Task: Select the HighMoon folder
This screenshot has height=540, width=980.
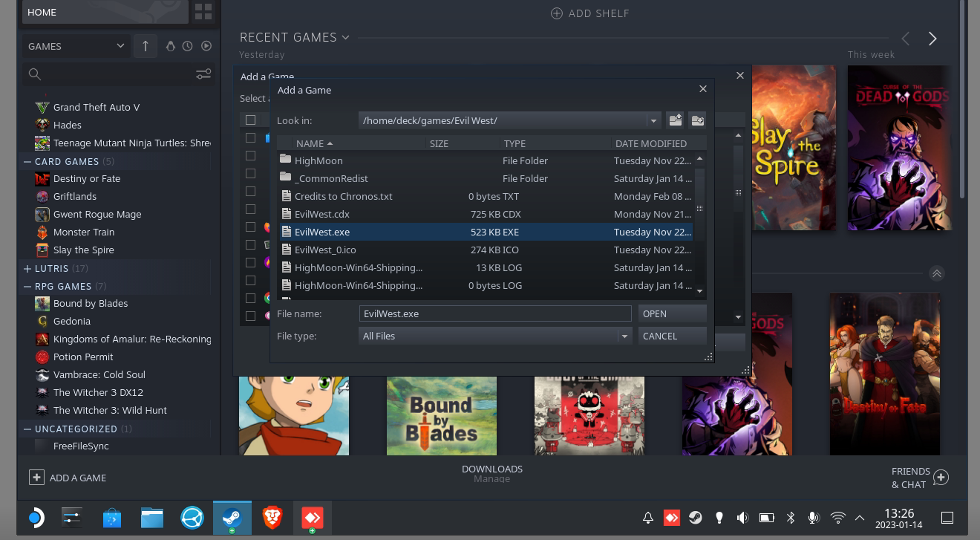Action: [x=486, y=160]
